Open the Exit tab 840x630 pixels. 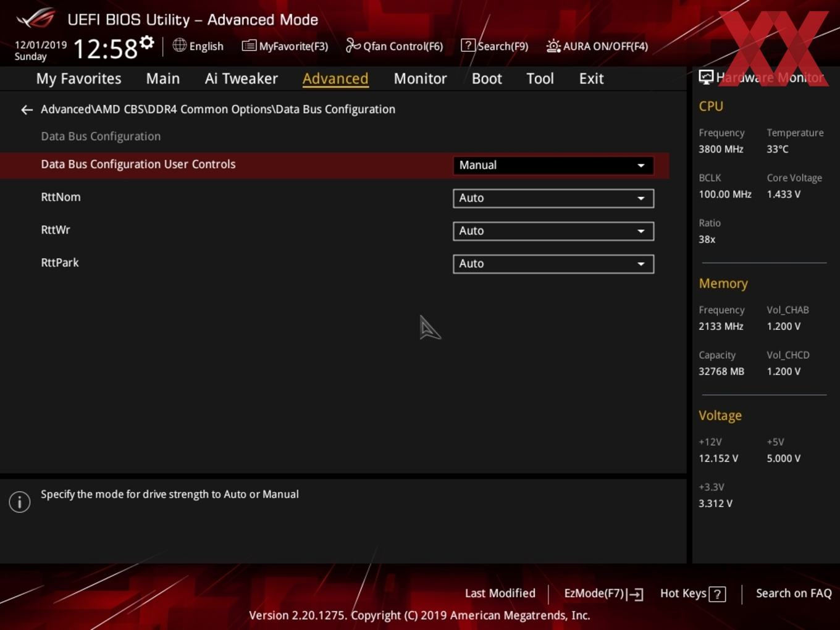point(591,78)
